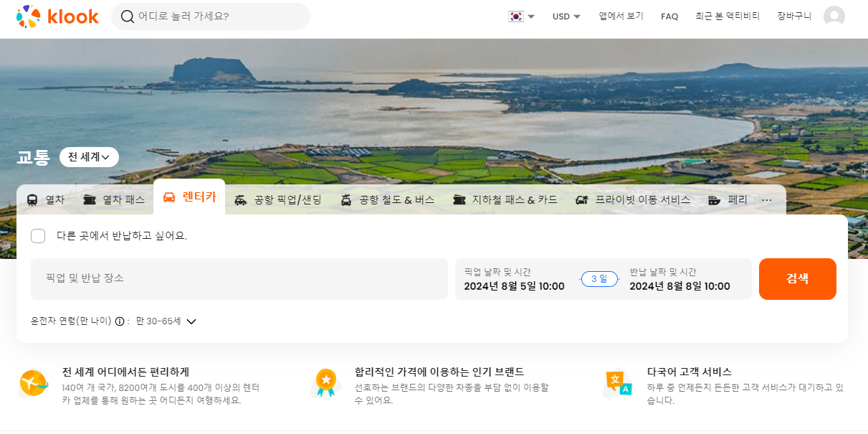
Task: Switch to the 열차 패스 tab
Action: coord(114,200)
